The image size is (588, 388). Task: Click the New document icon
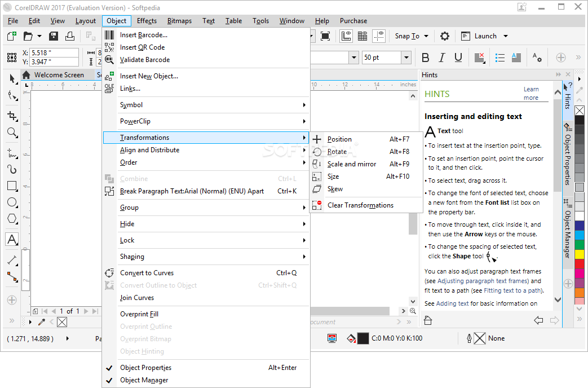12,36
